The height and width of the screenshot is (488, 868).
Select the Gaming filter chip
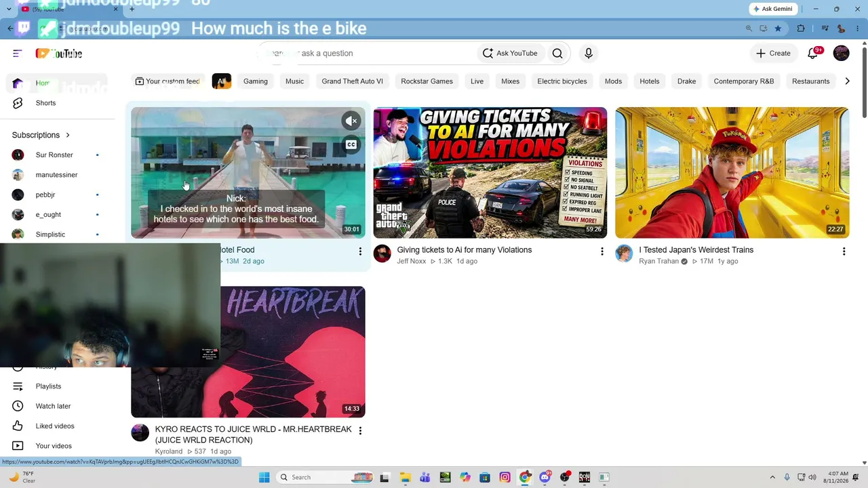[256, 81]
